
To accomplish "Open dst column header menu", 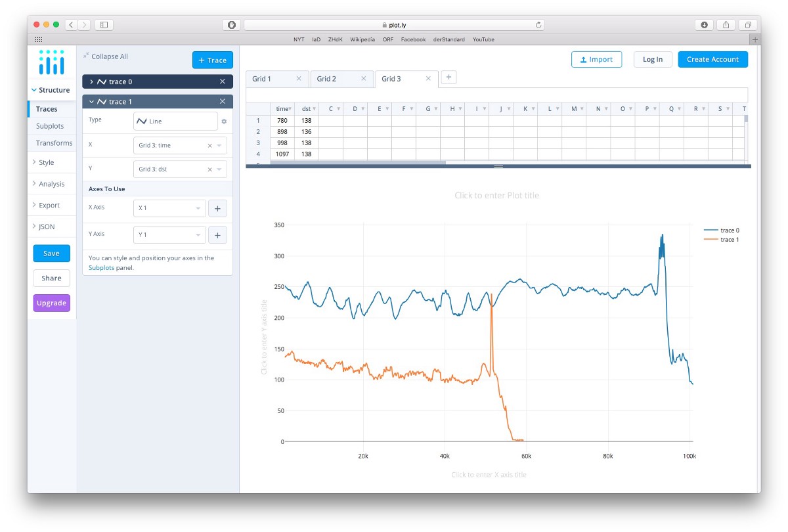I will tap(314, 108).
